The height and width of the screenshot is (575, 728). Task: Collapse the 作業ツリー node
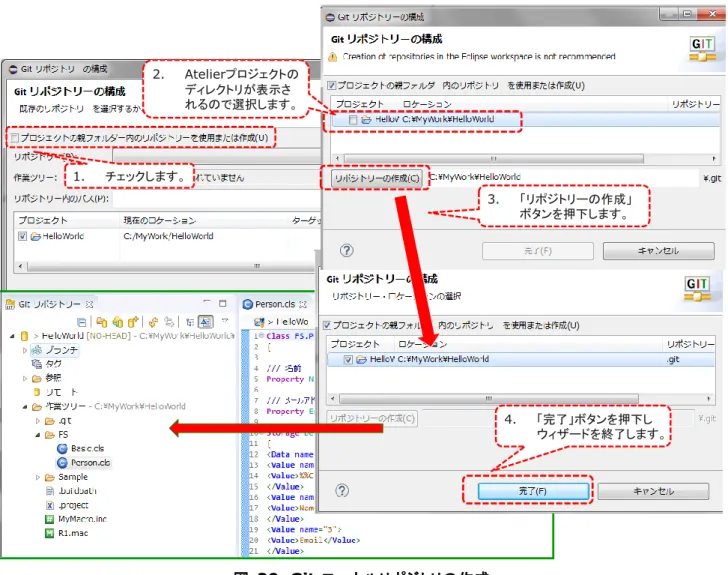pyautogui.click(x=25, y=406)
